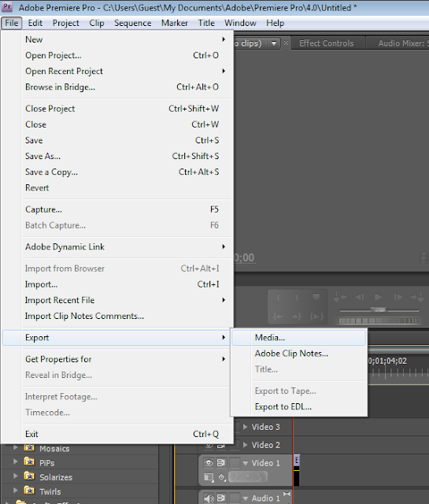The width and height of the screenshot is (429, 504).
Task: Go to next marker in monitor
Action: [417, 298]
